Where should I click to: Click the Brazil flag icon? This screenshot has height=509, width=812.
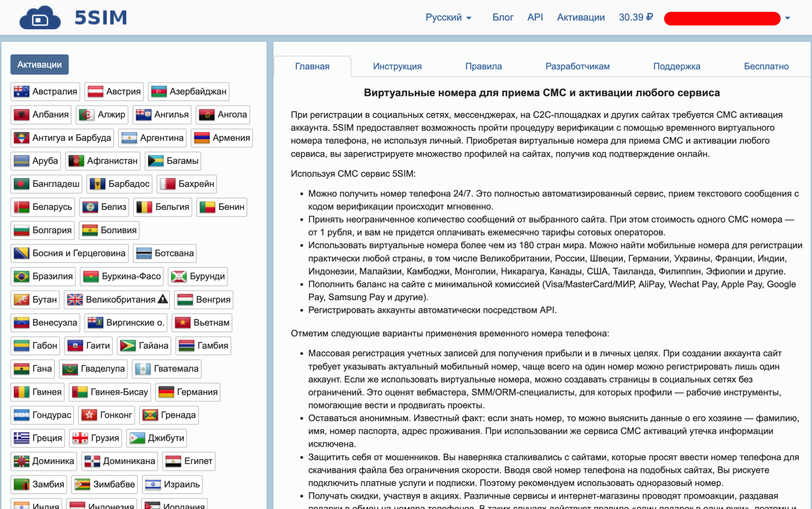point(21,276)
